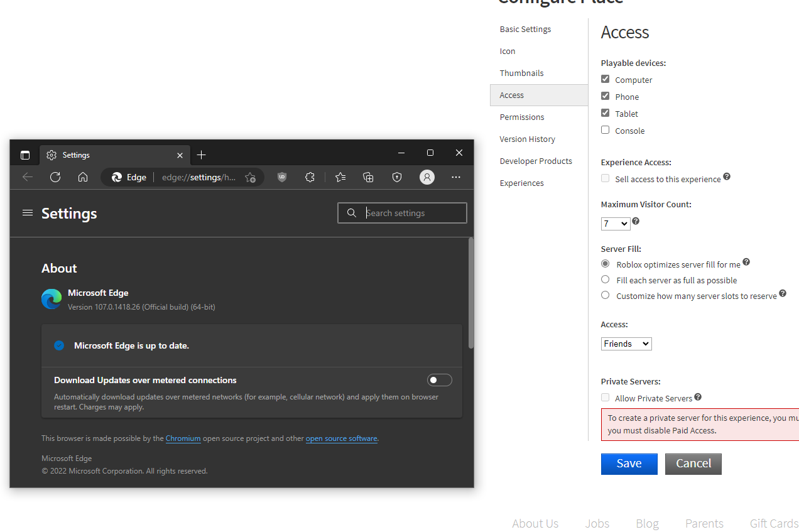Open the Developer Products section
The image size is (799, 532).
[536, 161]
